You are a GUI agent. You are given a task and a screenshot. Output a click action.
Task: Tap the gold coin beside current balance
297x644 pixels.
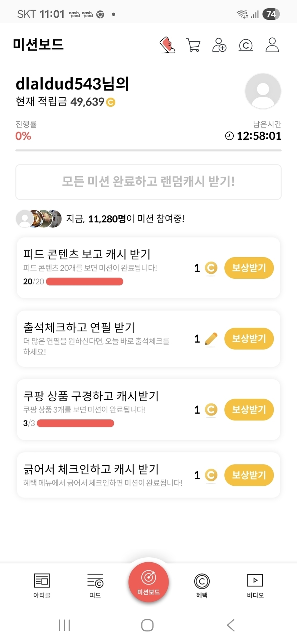point(111,102)
